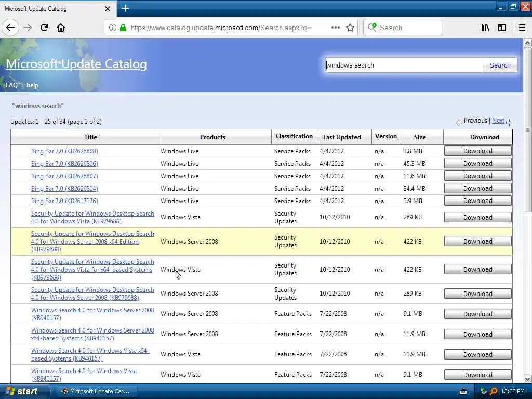This screenshot has height=399, width=532.
Task: Open Bing Bar 7.0 (KB2617376) link
Action: [64, 201]
